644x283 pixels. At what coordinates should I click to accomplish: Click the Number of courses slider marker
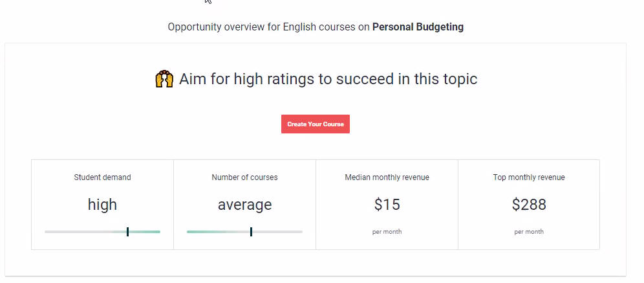(x=251, y=232)
